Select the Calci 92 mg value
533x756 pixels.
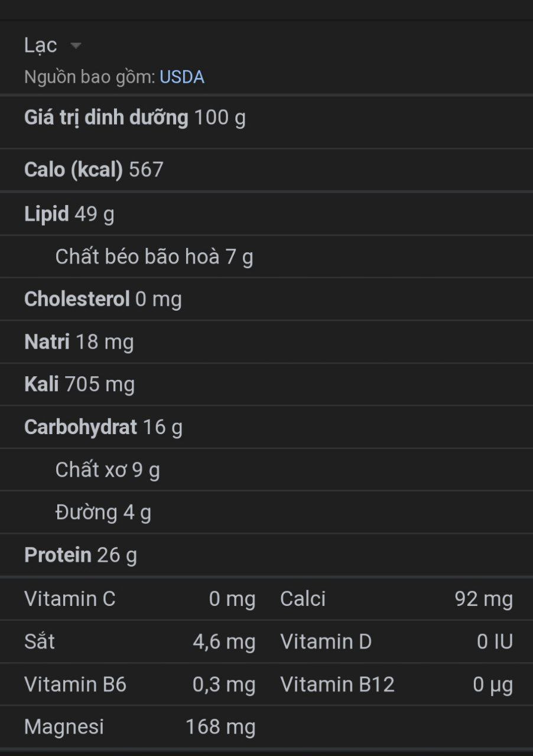(483, 599)
